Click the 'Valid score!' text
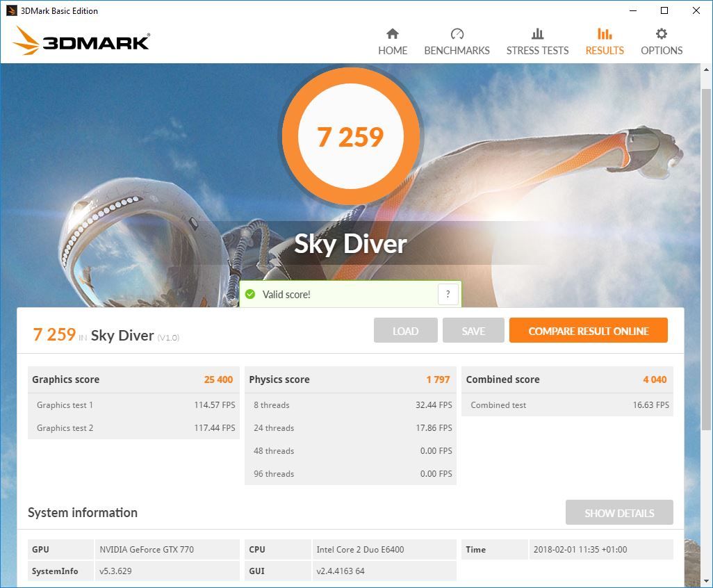 [x=286, y=295]
